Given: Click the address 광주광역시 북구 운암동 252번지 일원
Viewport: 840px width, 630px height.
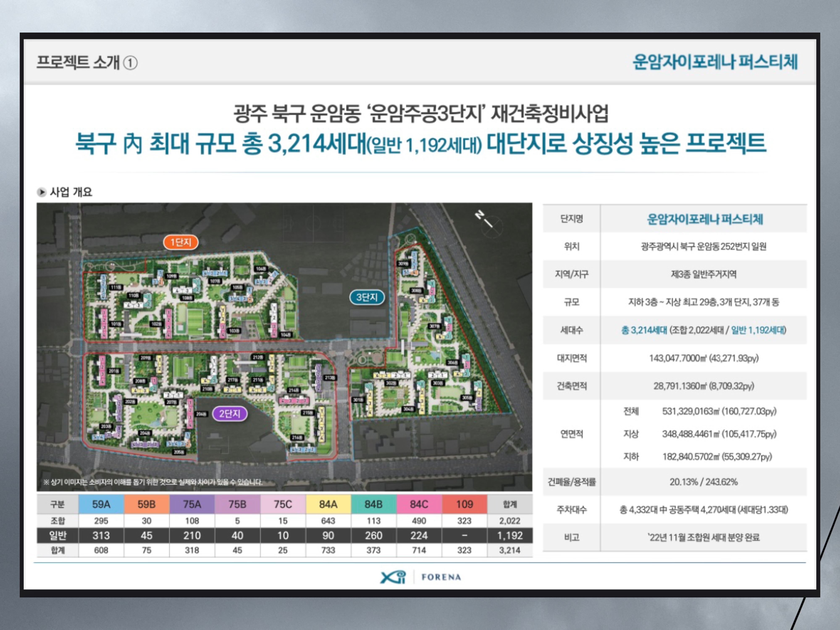Looking at the screenshot, I should tap(704, 247).
